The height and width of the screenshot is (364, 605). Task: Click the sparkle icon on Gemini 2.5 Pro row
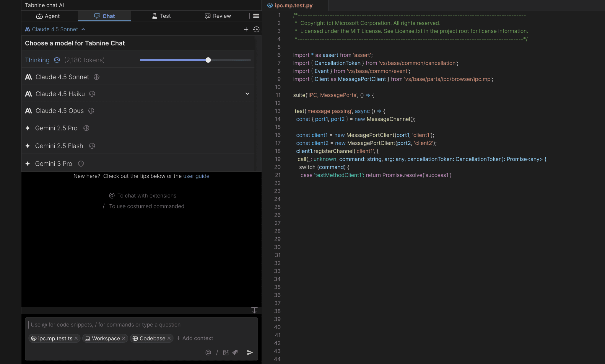tap(28, 128)
